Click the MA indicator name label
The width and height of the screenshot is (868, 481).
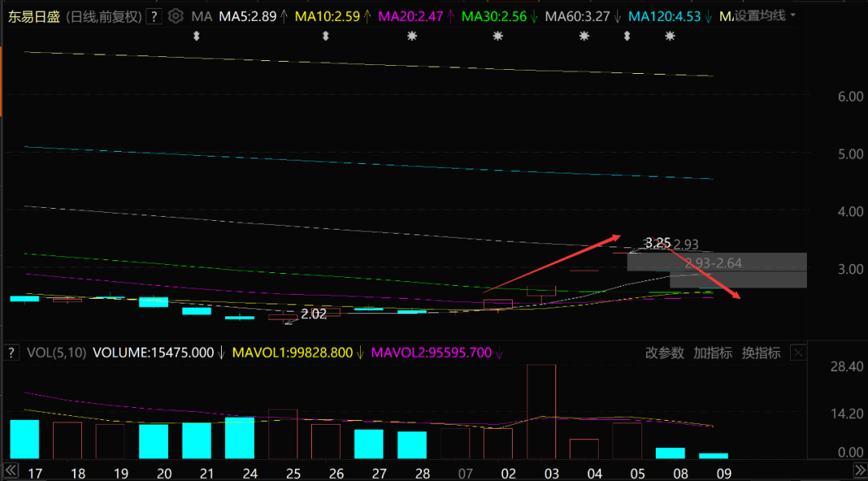202,17
